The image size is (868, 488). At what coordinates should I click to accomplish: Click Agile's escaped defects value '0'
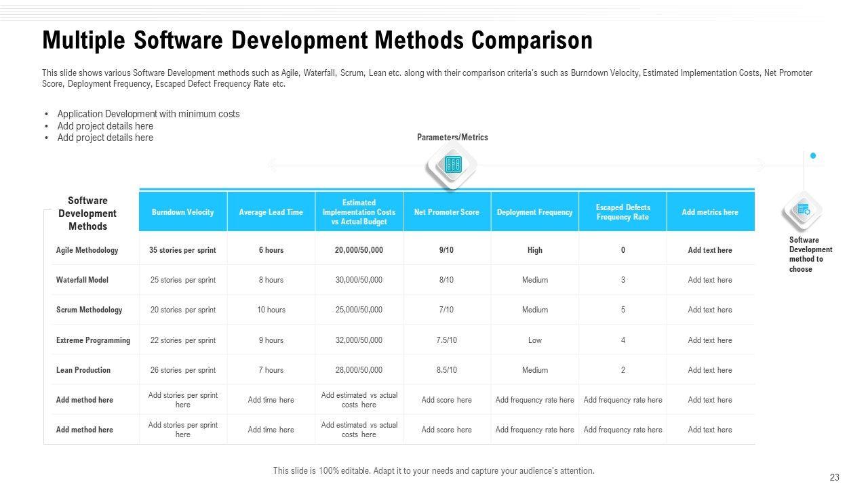(x=623, y=250)
